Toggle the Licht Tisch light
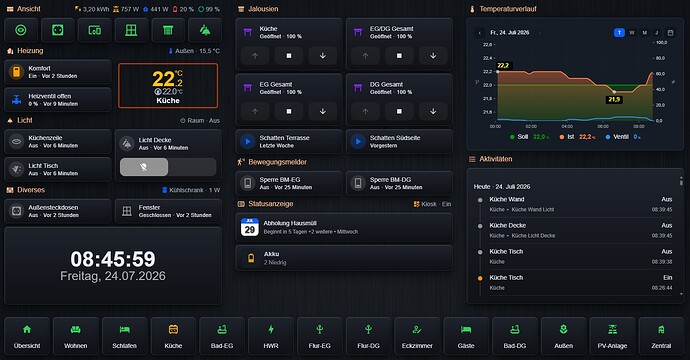690x360 pixels. point(58,169)
